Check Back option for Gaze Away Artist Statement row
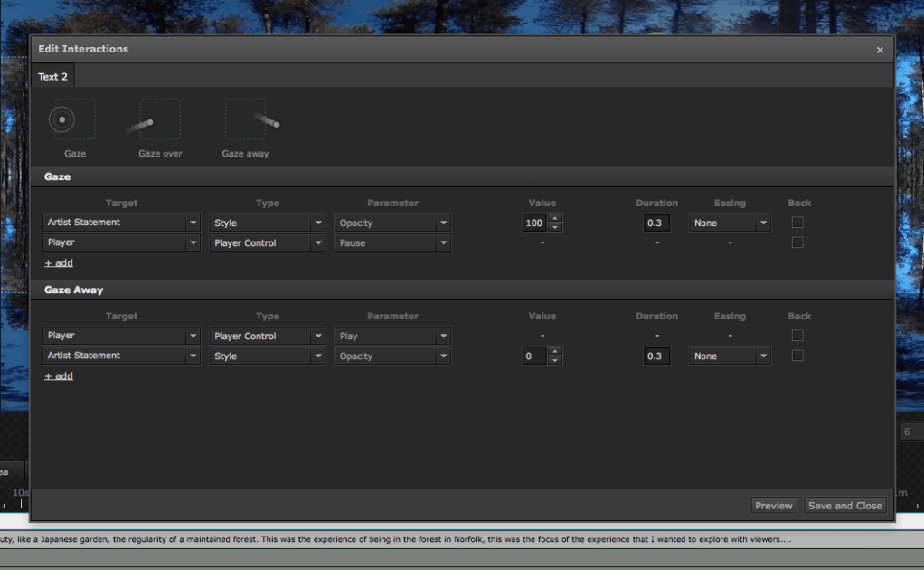 pos(797,356)
